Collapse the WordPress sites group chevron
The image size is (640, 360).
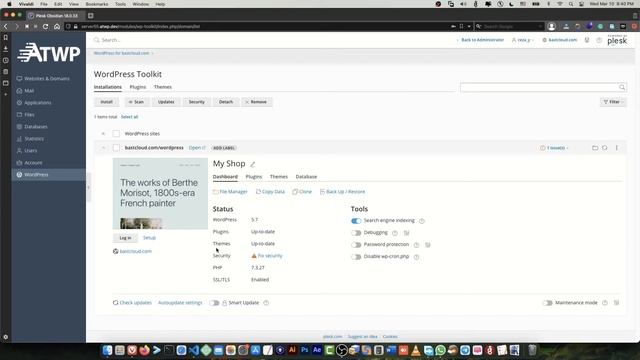click(x=103, y=133)
